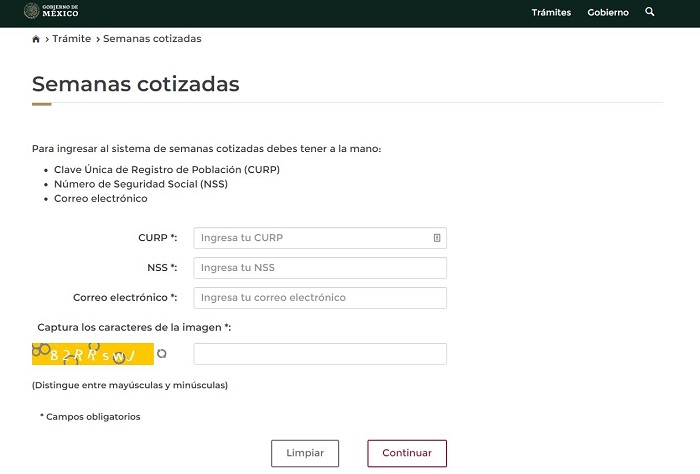The height and width of the screenshot is (474, 700).
Task: Focus the NSS input field
Action: [x=320, y=268]
